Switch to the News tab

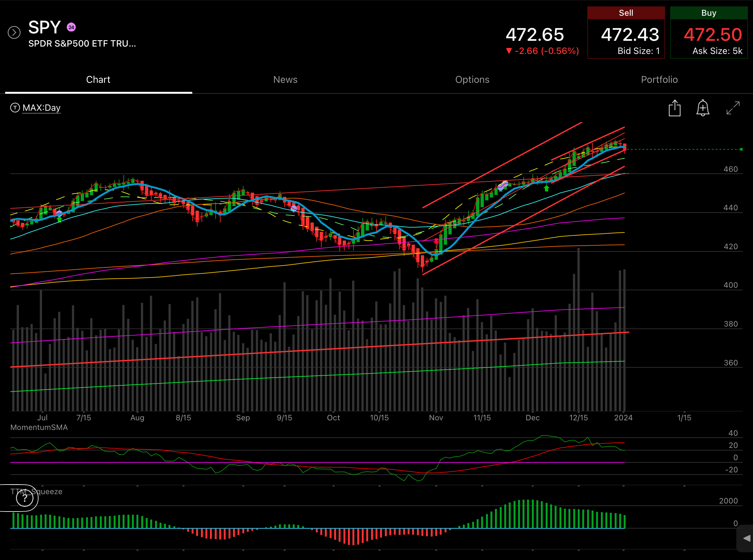[x=285, y=80]
